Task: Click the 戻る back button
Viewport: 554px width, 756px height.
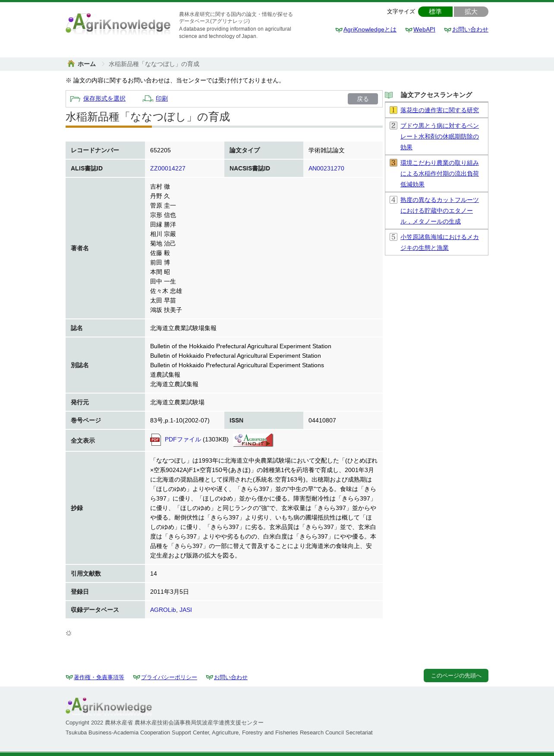Action: pyautogui.click(x=363, y=99)
